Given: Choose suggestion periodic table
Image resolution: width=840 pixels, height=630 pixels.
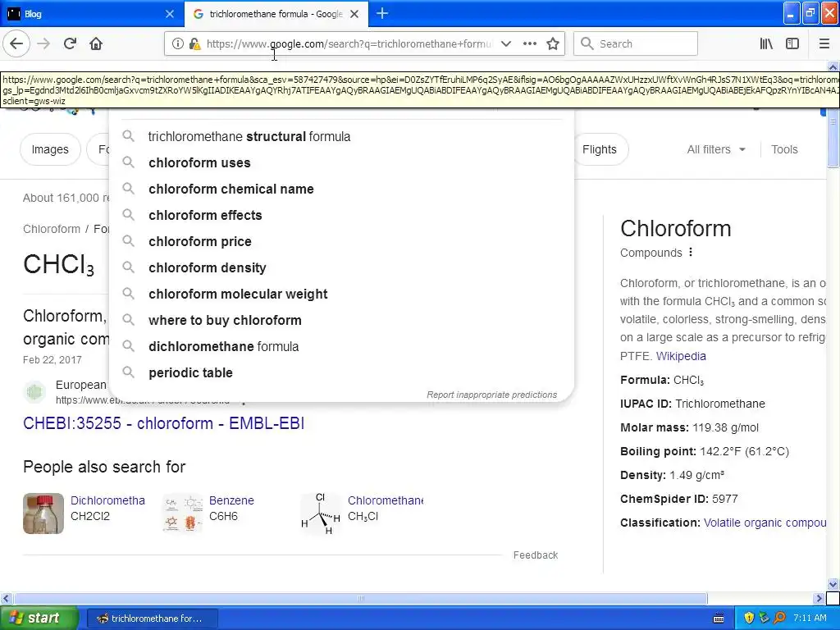Looking at the screenshot, I should [x=341, y=373].
